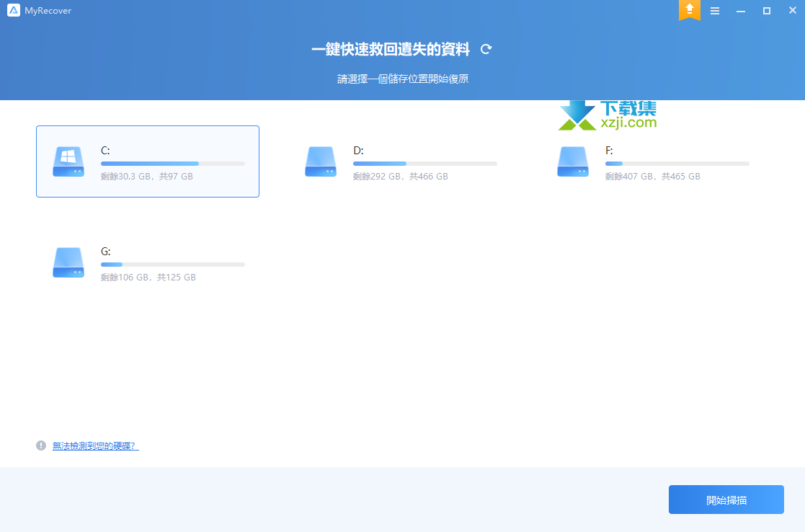Screen dimensions: 805x532
Task: Click the G: drive usage bar
Action: point(173,265)
